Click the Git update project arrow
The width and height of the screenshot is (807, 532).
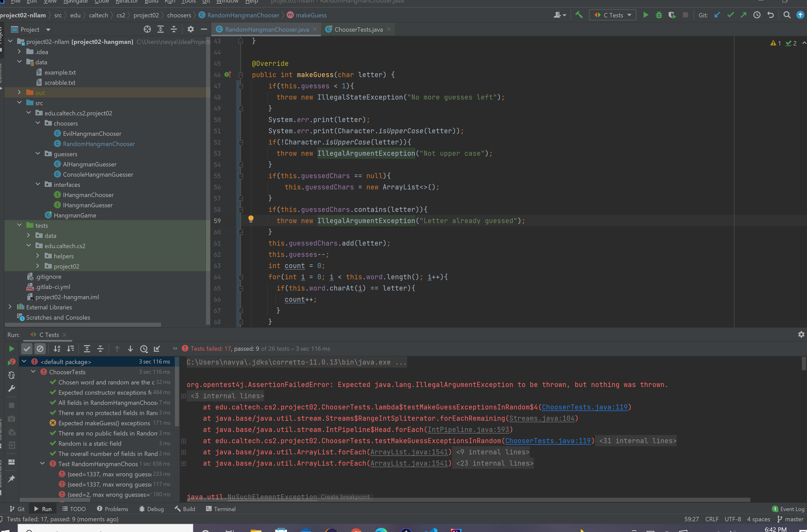[x=717, y=15]
